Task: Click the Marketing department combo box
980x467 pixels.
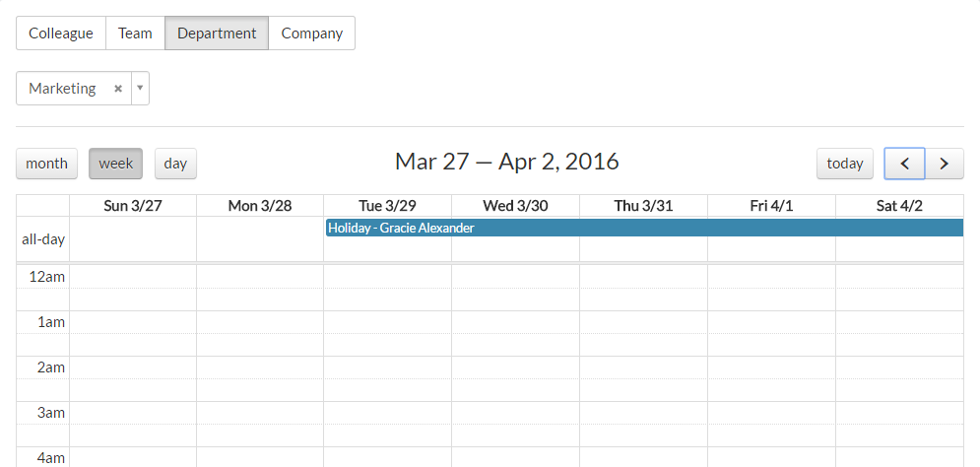Action: [65, 89]
